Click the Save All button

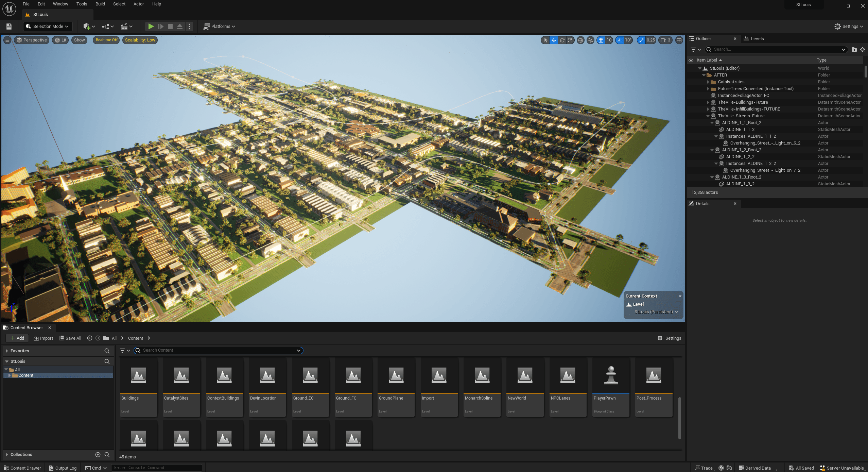click(x=70, y=338)
